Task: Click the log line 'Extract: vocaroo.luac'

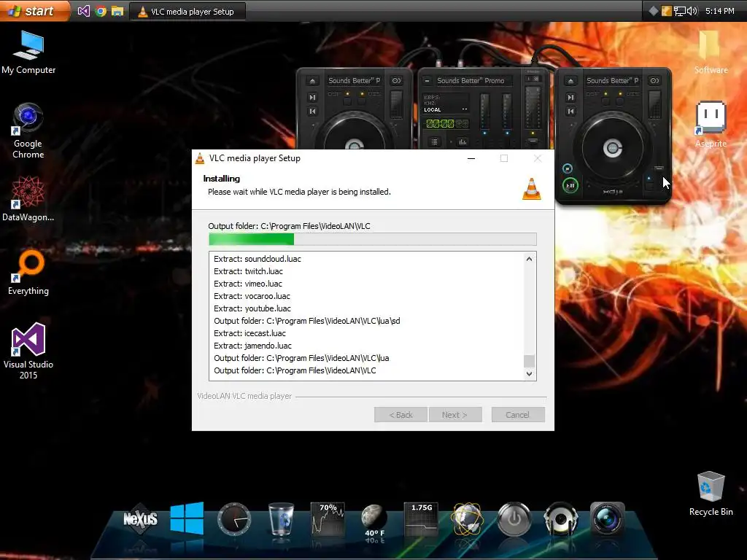Action: coord(252,296)
